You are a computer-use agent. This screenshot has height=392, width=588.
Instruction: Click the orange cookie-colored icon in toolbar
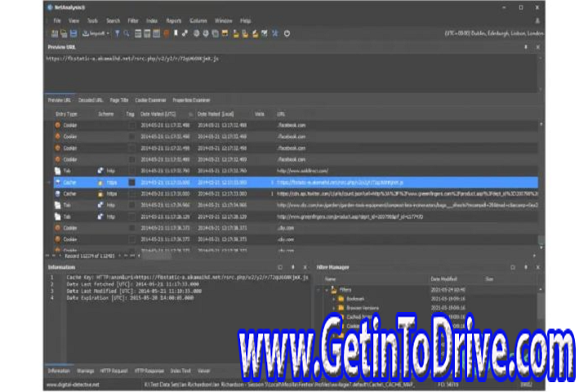pos(166,33)
